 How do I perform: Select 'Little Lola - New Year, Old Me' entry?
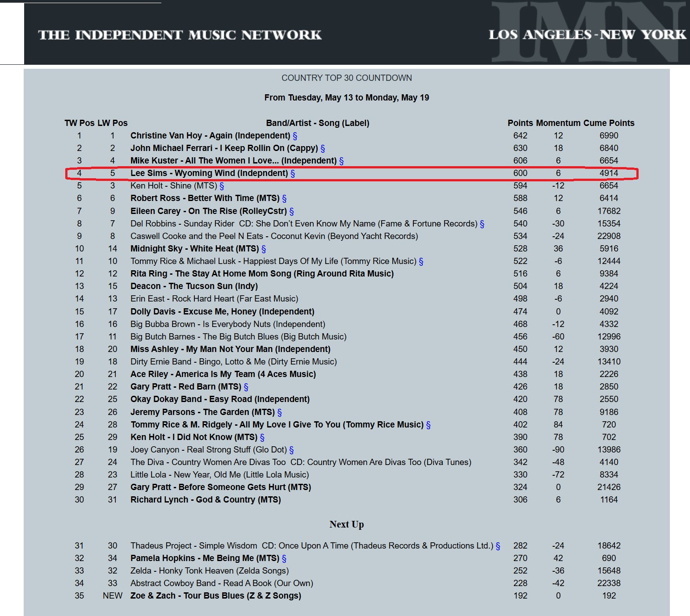click(x=220, y=475)
